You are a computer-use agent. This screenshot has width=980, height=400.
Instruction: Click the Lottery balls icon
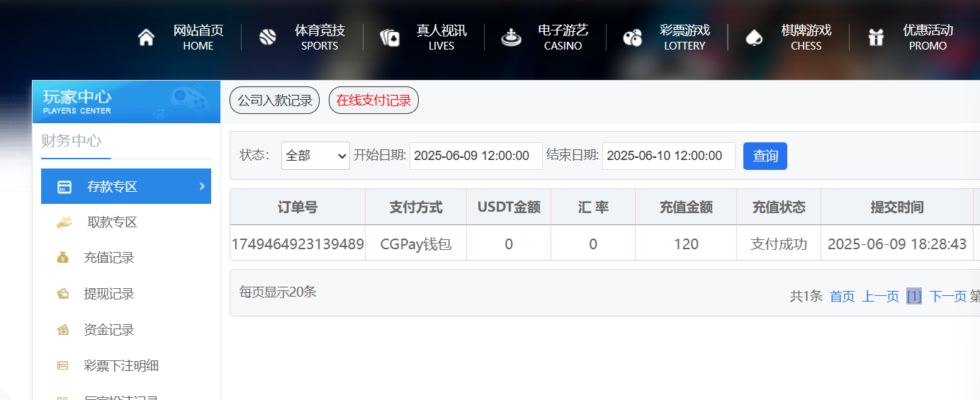(x=632, y=38)
